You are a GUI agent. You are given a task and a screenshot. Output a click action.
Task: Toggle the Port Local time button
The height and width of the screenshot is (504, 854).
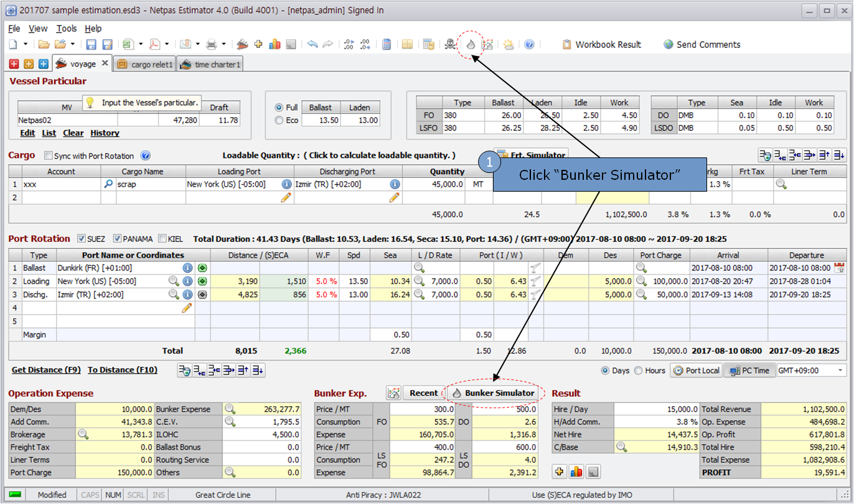tap(696, 370)
